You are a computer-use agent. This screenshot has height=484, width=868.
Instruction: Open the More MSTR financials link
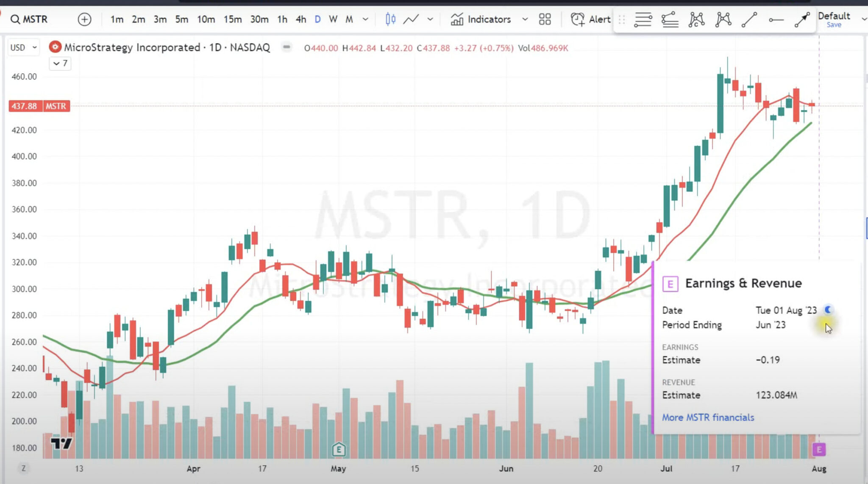coord(708,417)
